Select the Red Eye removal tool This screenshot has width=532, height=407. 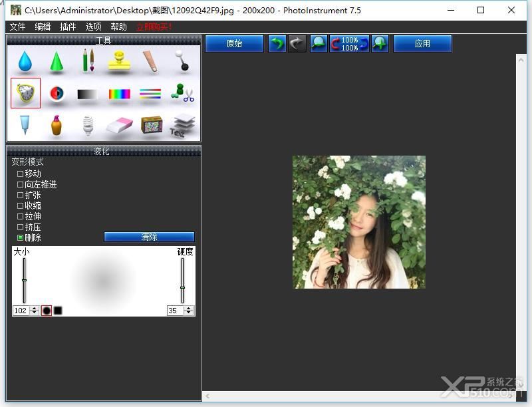(57, 94)
